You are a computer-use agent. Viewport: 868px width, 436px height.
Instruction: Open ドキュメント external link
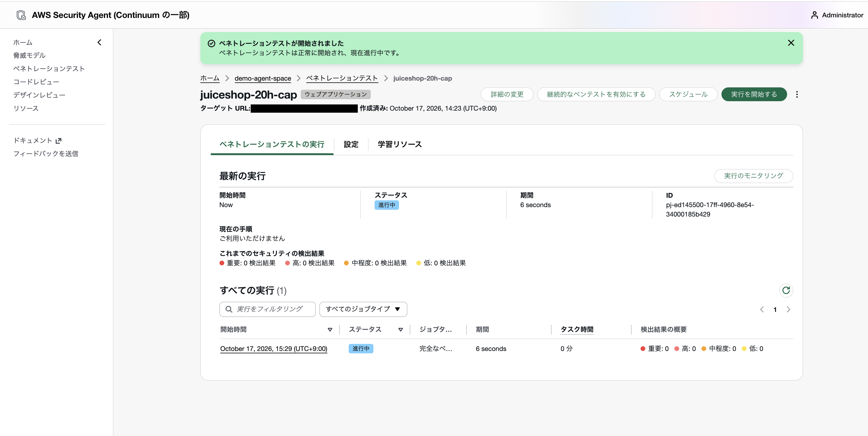(x=37, y=141)
